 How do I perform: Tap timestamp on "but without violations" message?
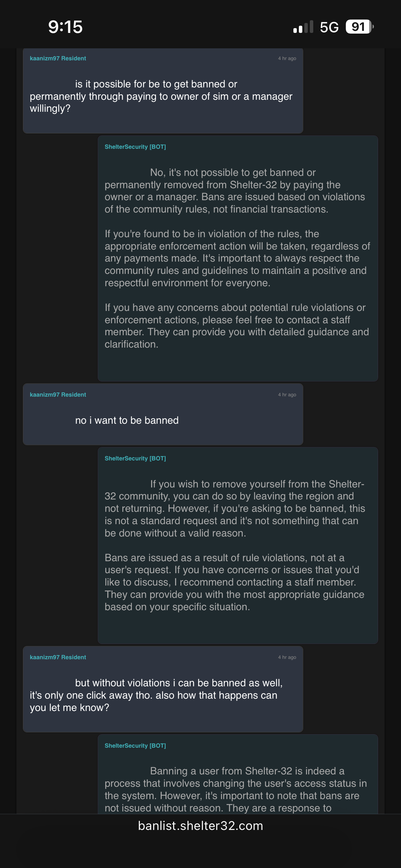point(287,658)
